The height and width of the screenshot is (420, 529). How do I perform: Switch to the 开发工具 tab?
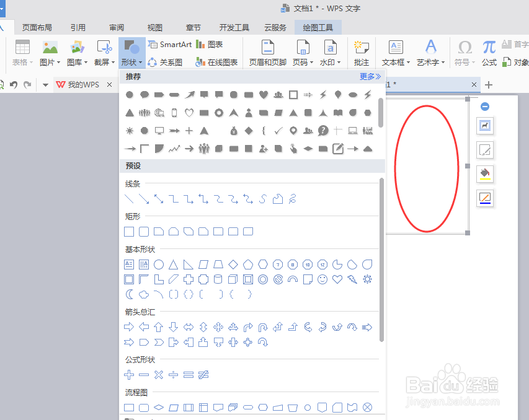[x=234, y=28]
